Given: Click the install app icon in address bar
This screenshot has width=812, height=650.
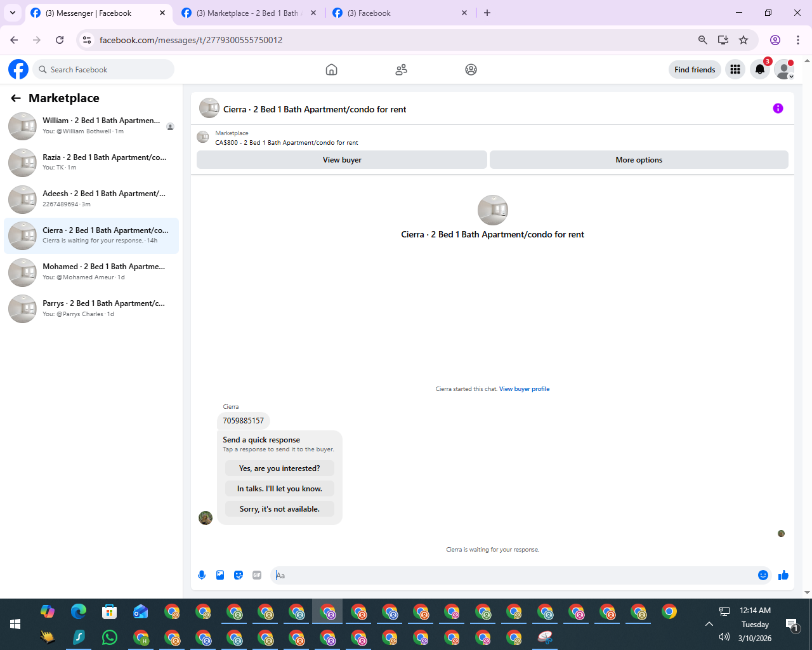Looking at the screenshot, I should (x=723, y=40).
